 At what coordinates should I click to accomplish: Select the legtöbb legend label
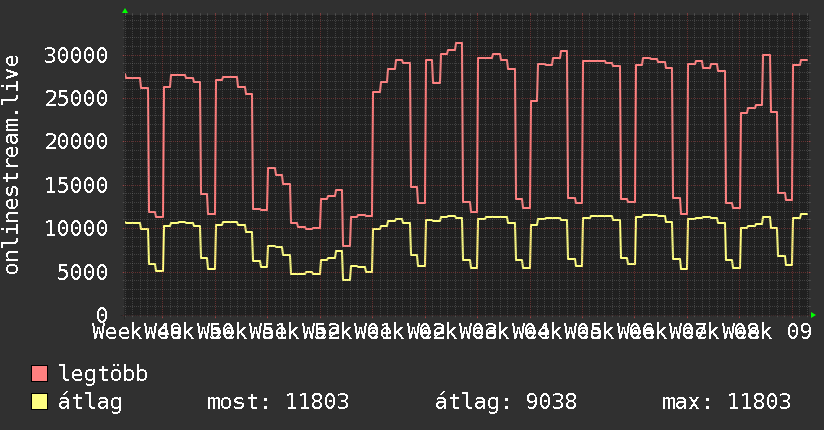click(x=103, y=374)
